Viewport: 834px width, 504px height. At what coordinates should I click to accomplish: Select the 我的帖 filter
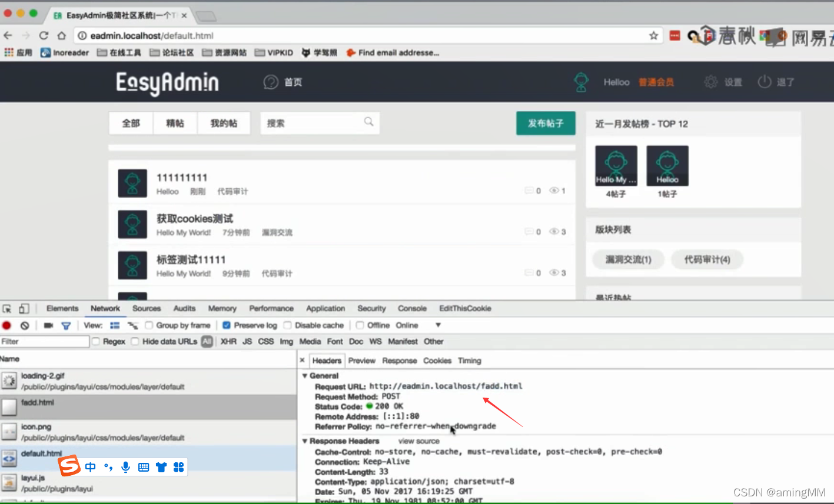224,124
